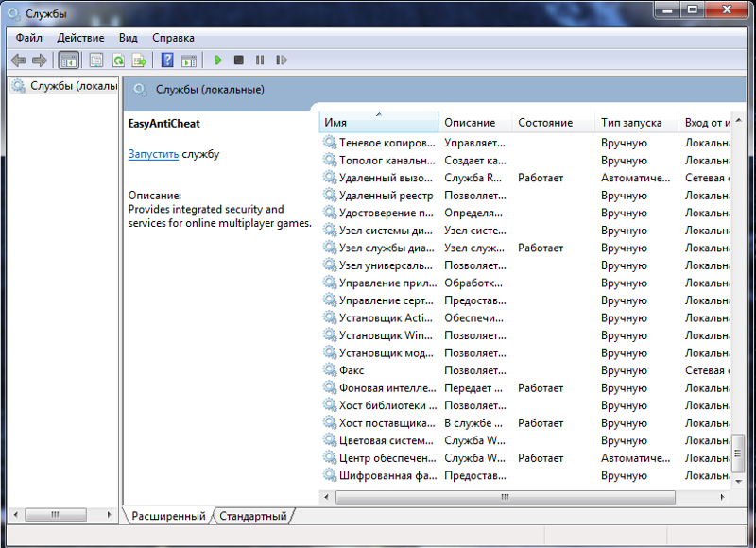Open the Help toolbar icon

167,60
